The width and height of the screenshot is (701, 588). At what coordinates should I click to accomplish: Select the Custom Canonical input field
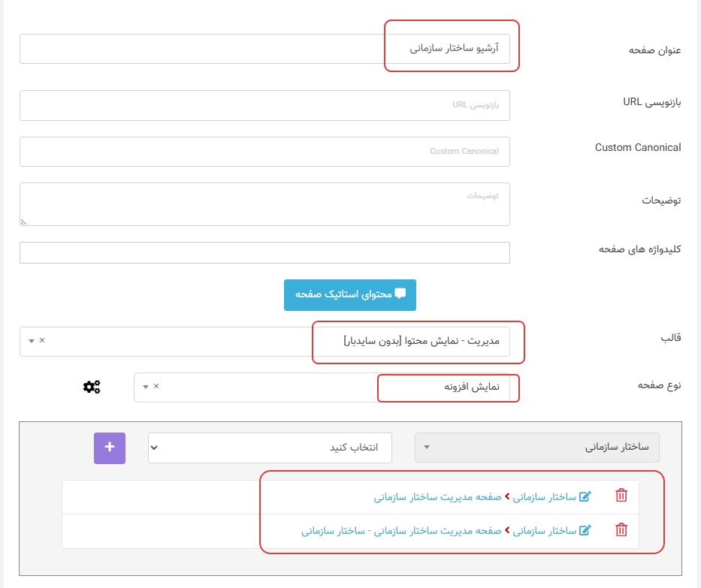click(x=264, y=152)
